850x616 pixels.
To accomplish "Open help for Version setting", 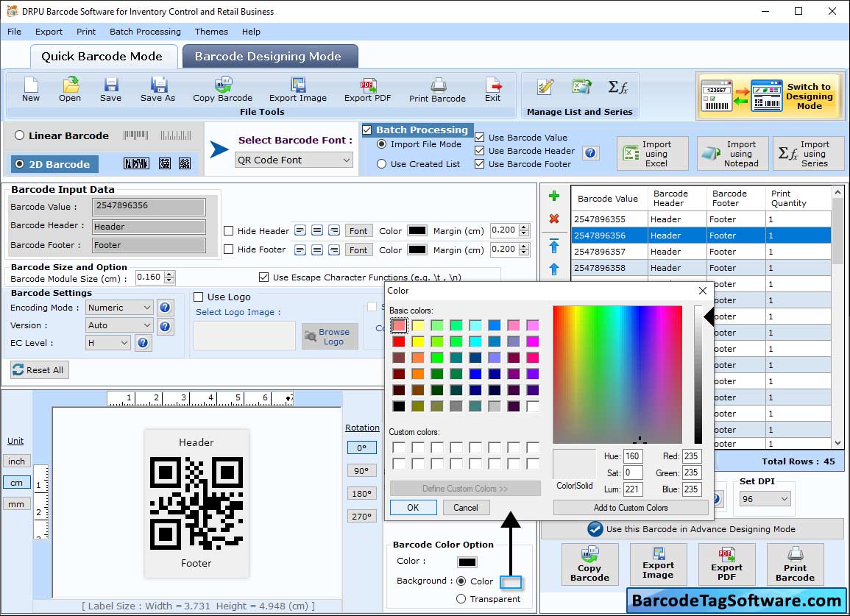I will [166, 326].
